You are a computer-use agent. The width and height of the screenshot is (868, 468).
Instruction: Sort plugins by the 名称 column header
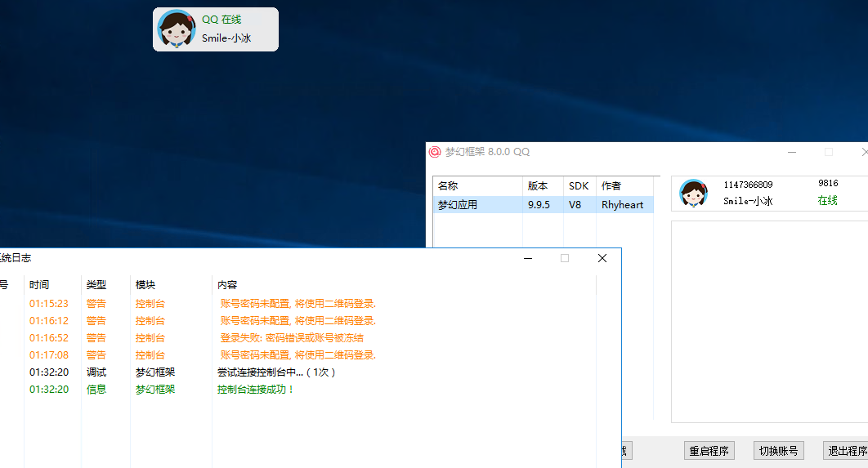point(477,186)
